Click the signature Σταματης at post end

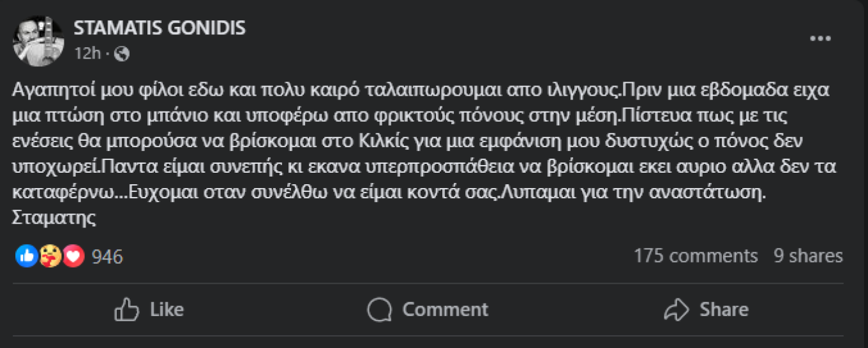[x=54, y=218]
